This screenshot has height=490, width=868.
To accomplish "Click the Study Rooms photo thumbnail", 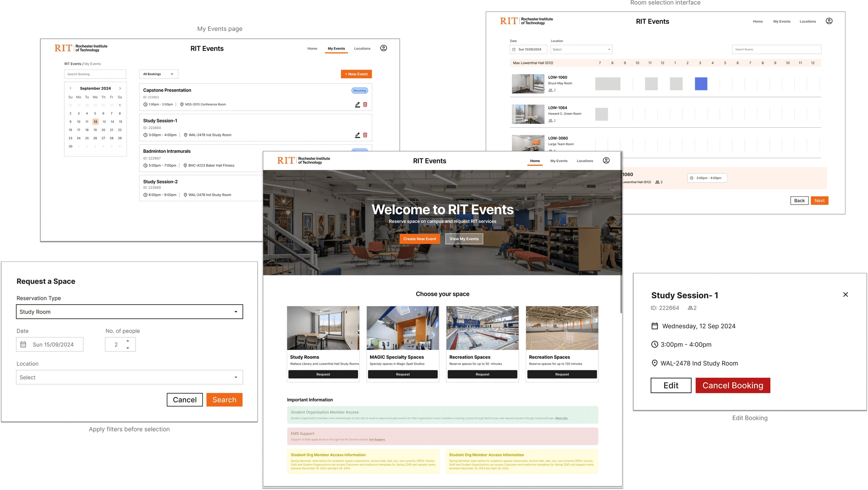I will pos(323,328).
